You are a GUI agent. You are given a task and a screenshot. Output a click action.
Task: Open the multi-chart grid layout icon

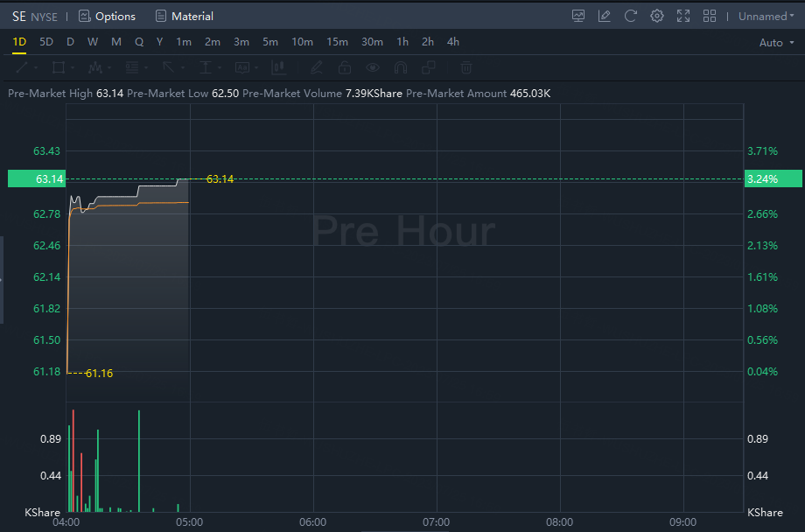coord(709,16)
